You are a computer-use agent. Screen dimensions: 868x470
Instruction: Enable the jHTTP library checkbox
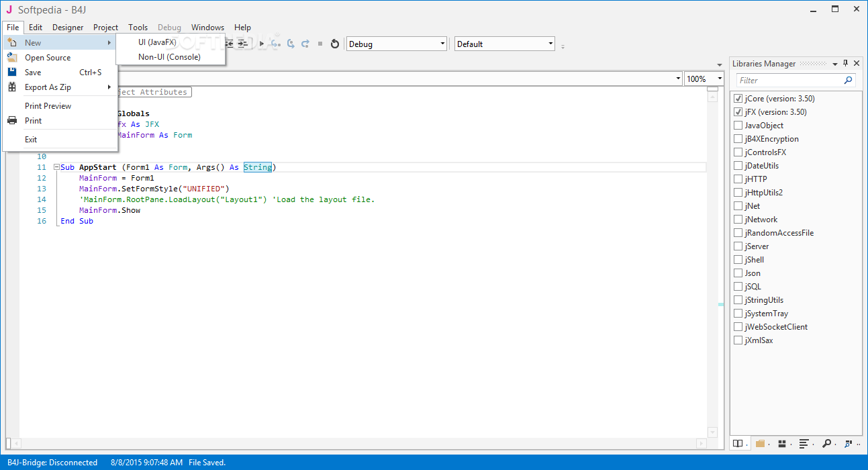click(x=738, y=179)
